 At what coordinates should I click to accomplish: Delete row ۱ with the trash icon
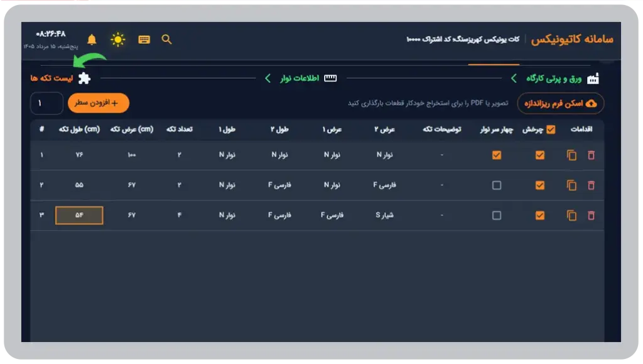(x=591, y=155)
